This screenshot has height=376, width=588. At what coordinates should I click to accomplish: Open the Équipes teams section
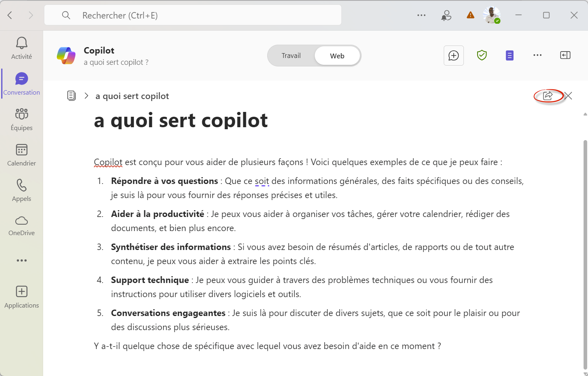coord(22,114)
